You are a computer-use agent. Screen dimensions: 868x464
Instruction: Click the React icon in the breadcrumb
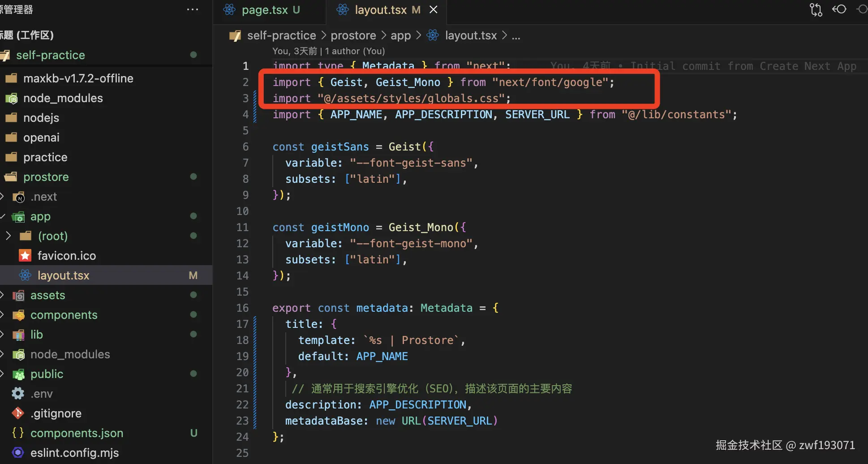pyautogui.click(x=433, y=35)
